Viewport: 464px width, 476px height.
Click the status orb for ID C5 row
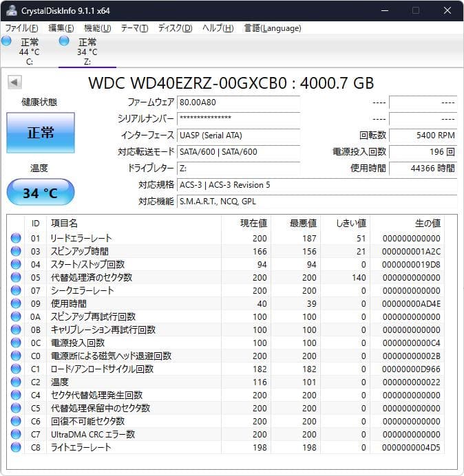click(16, 408)
